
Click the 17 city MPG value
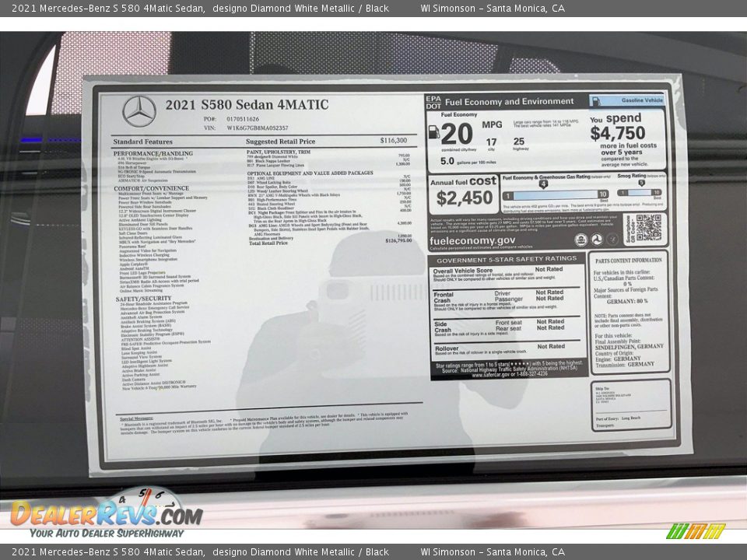(x=491, y=142)
